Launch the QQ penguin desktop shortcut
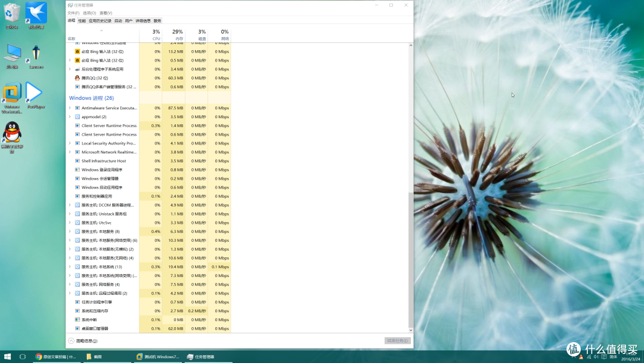The height and width of the screenshot is (363, 644). 12,137
